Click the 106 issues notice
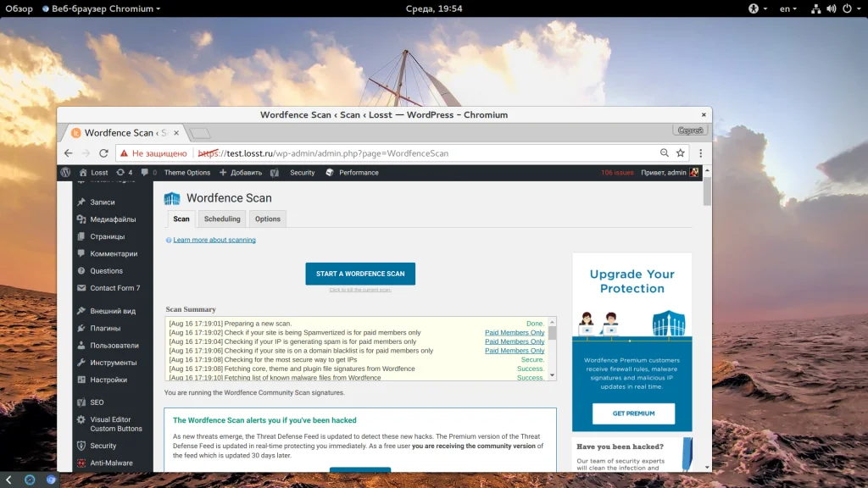Image resolution: width=868 pixels, height=488 pixels. 617,173
